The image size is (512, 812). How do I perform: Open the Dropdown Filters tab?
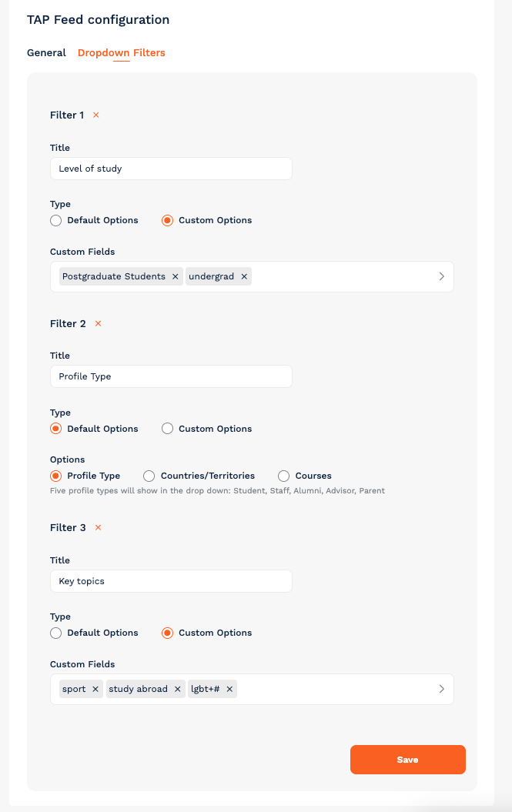(x=122, y=53)
